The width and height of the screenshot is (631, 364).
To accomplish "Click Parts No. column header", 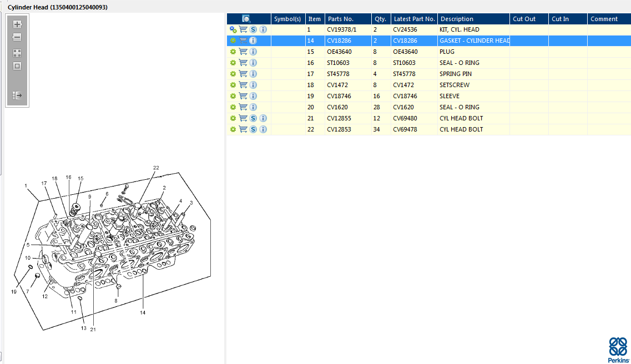I will [x=348, y=19].
